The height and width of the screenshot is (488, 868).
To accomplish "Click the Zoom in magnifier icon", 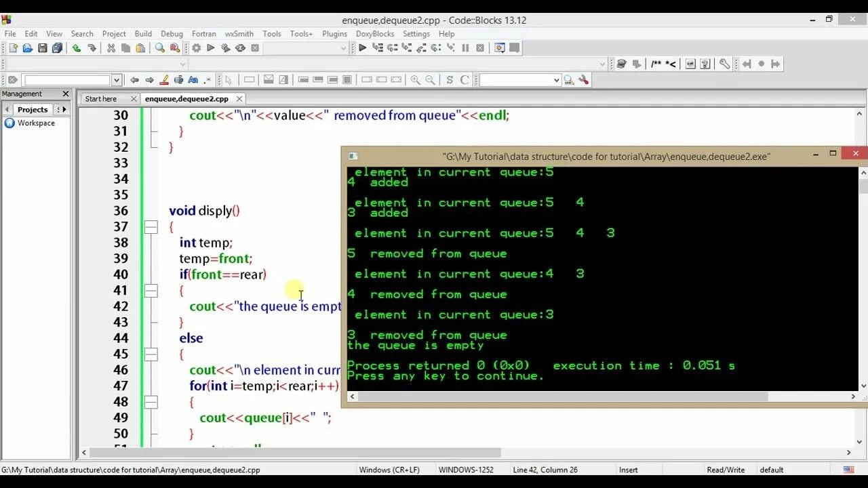I will coord(415,80).
